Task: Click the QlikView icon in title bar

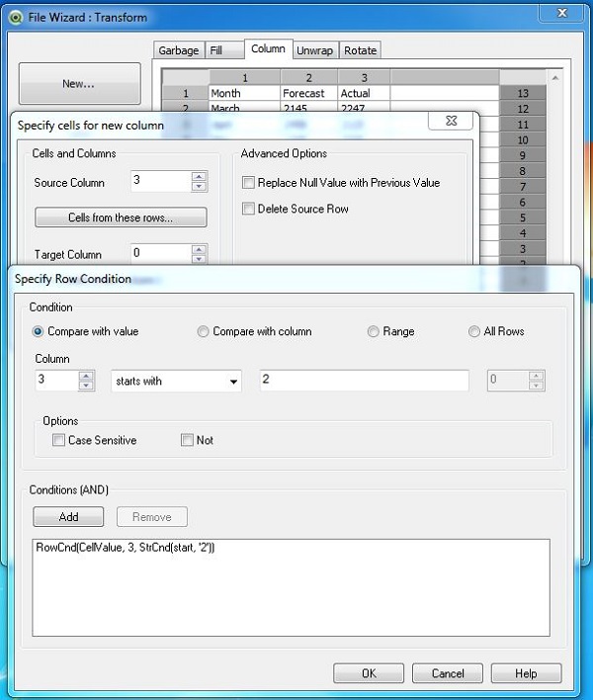Action: coord(15,18)
